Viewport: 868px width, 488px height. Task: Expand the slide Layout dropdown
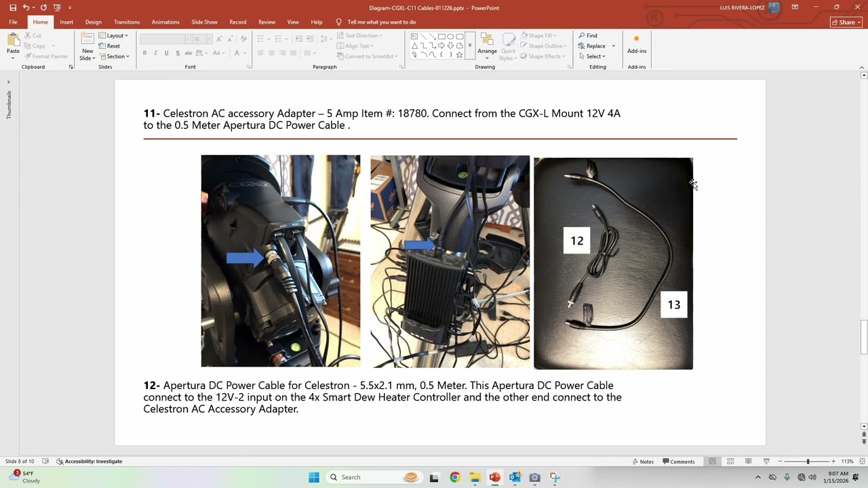pyautogui.click(x=114, y=35)
